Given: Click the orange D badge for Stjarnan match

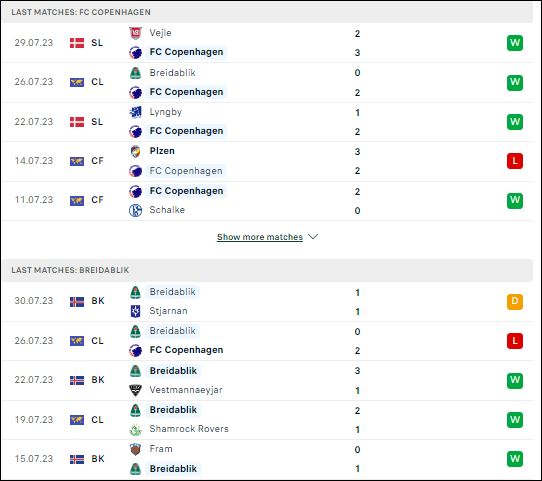Looking at the screenshot, I should click(515, 302).
